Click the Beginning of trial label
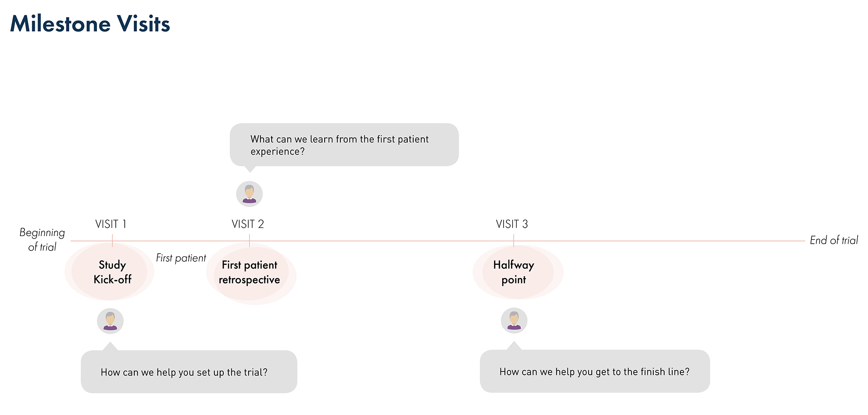This screenshot has width=868, height=415. click(42, 240)
